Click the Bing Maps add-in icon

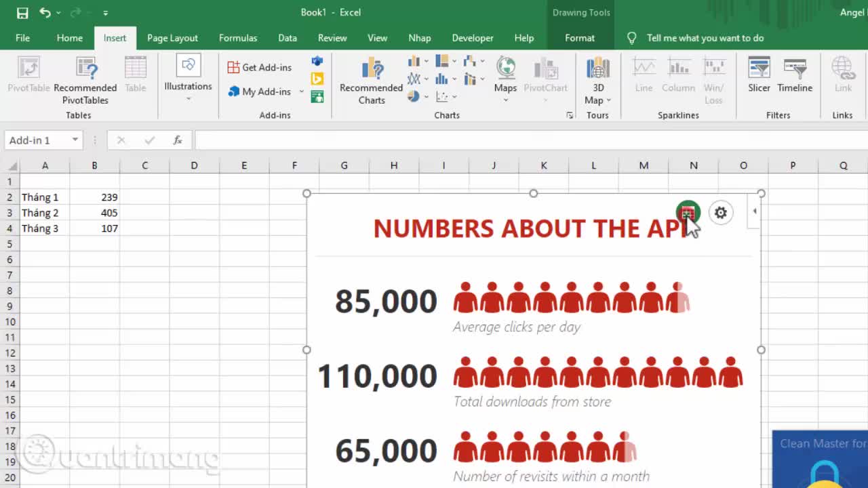tap(317, 79)
